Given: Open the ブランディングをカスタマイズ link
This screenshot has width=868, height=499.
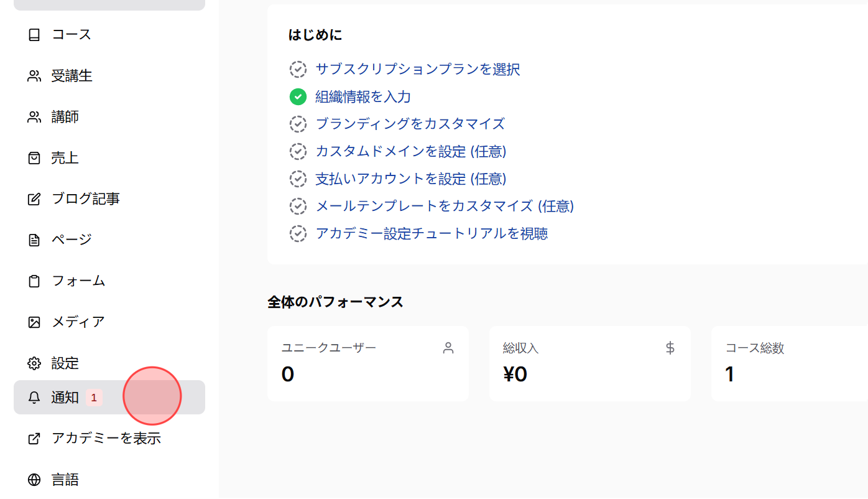Looking at the screenshot, I should (x=410, y=124).
